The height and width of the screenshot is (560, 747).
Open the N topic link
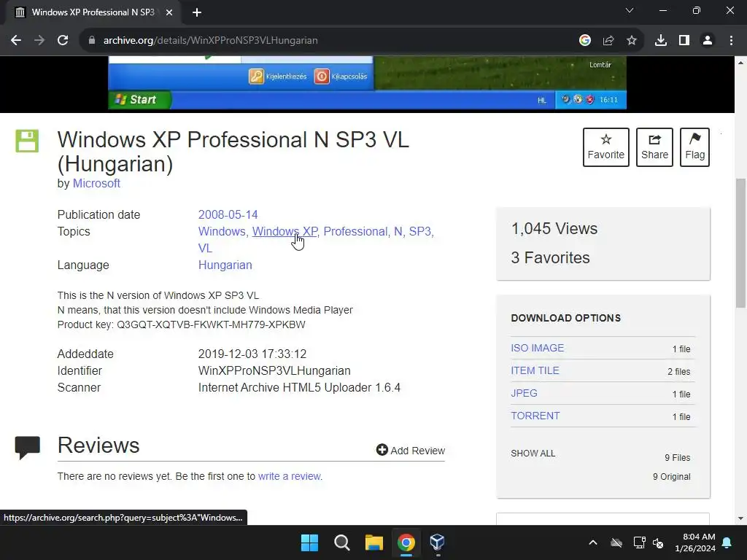click(x=398, y=231)
